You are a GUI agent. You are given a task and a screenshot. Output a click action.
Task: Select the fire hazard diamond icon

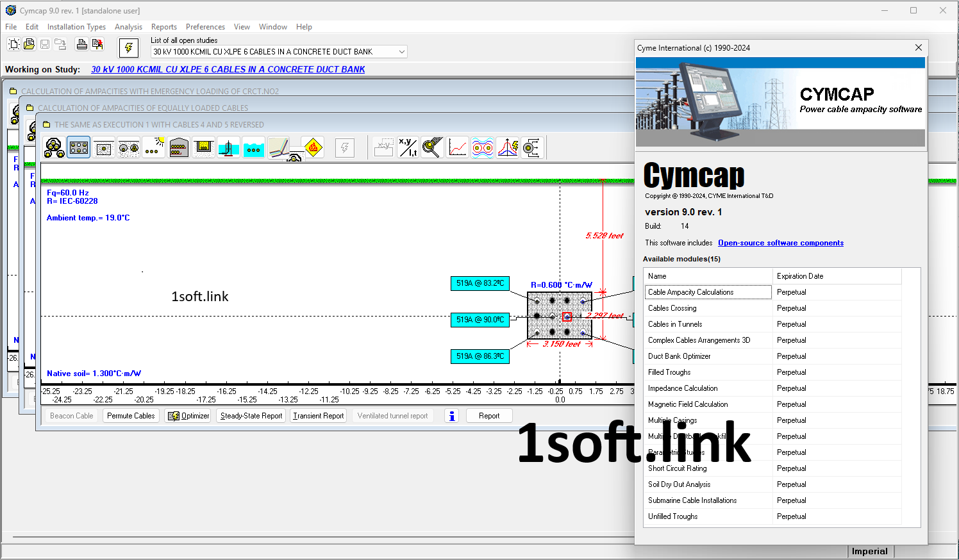[x=313, y=148]
